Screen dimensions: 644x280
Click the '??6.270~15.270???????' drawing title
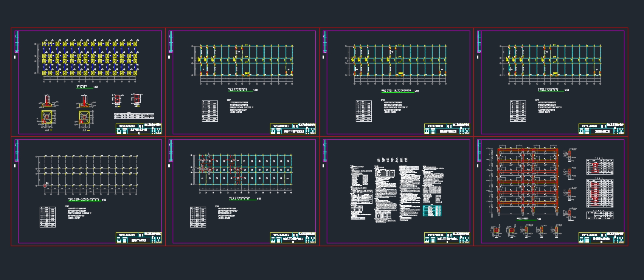tap(396, 91)
